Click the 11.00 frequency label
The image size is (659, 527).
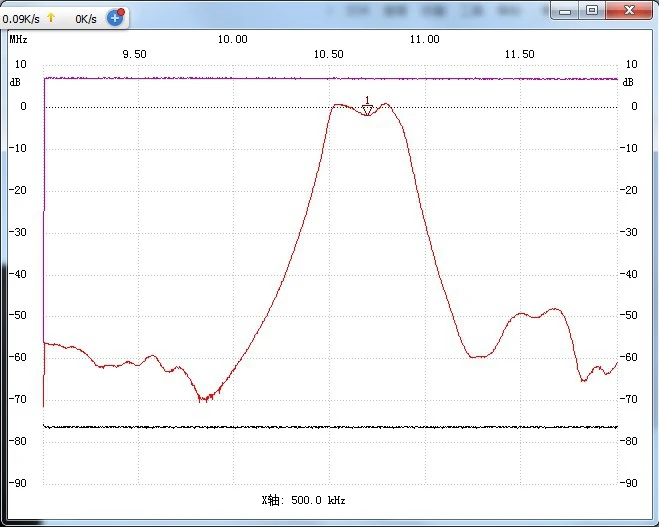tap(424, 40)
